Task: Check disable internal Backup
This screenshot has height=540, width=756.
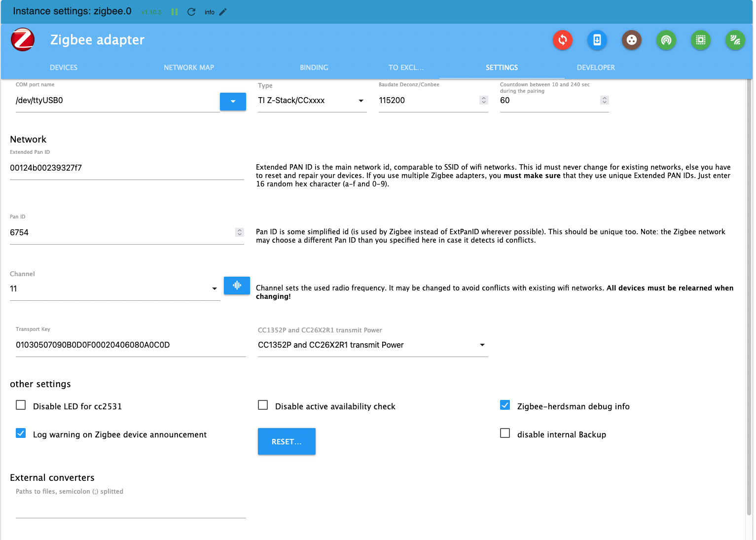Action: (505, 433)
